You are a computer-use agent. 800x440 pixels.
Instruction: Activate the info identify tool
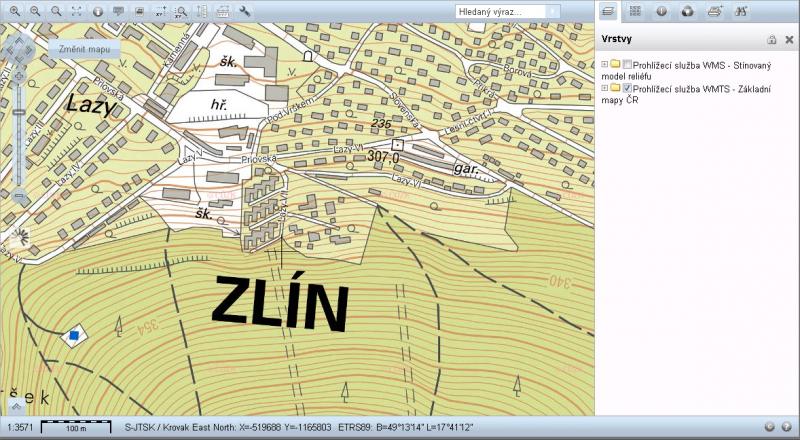[x=98, y=11]
